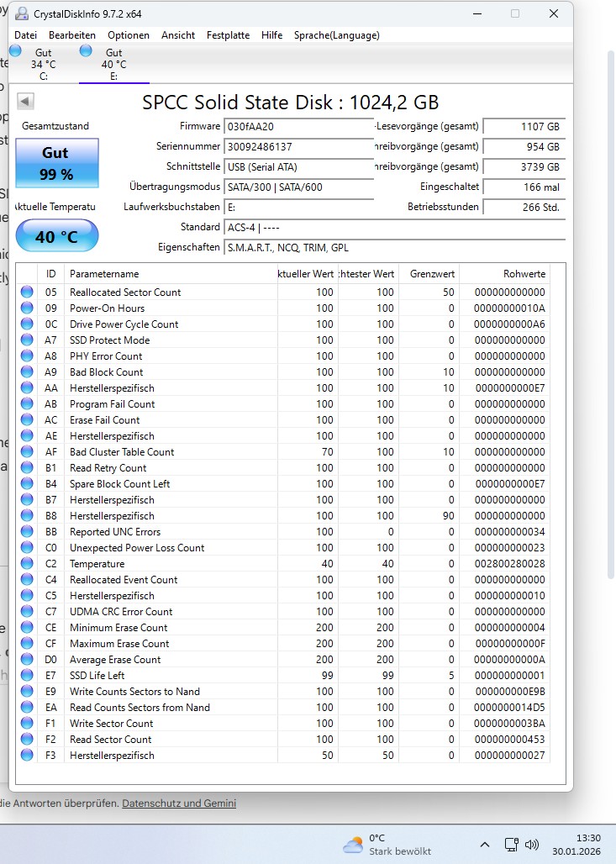616x864 pixels.
Task: Open the weather widget in the taskbar
Action: pos(388,844)
